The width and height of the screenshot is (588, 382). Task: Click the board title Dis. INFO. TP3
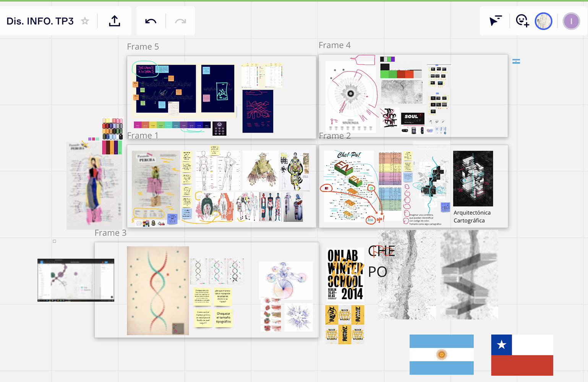[x=40, y=21]
